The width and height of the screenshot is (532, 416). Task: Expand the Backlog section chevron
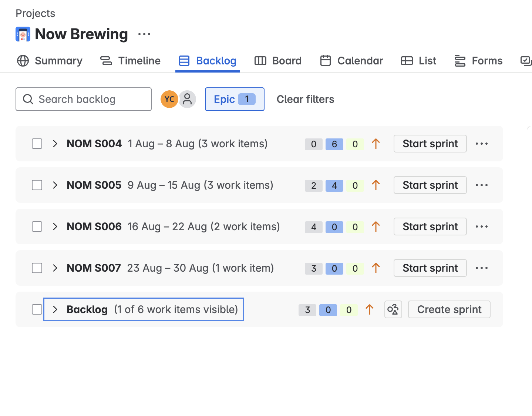[x=55, y=309]
